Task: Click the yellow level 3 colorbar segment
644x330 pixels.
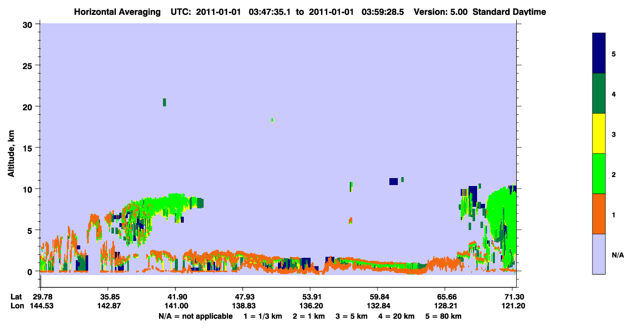Action: pyautogui.click(x=599, y=134)
